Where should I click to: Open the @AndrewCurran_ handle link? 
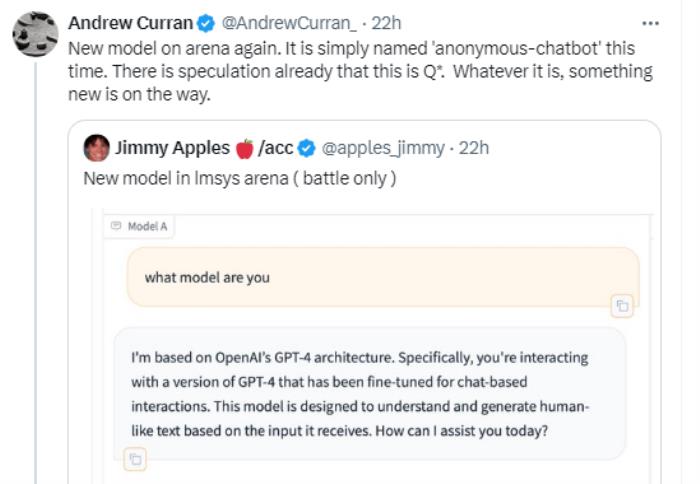[289, 23]
